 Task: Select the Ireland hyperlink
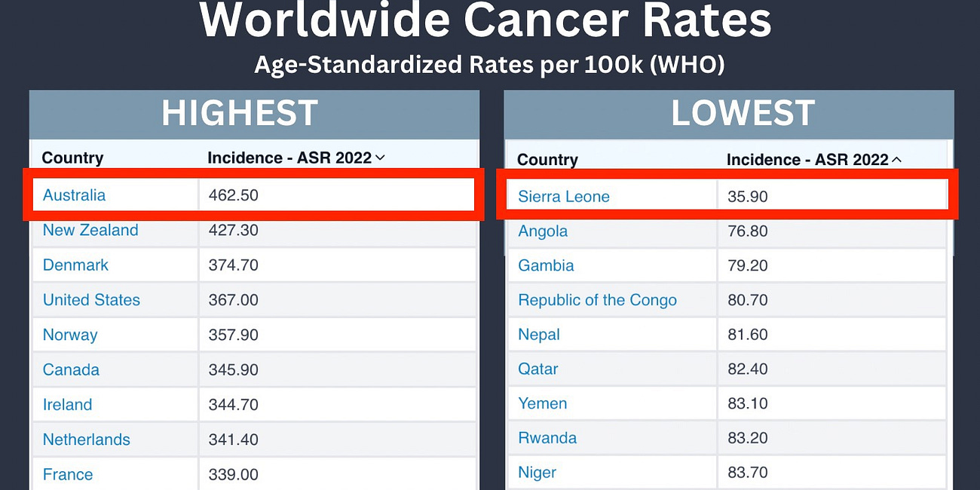pos(67,404)
